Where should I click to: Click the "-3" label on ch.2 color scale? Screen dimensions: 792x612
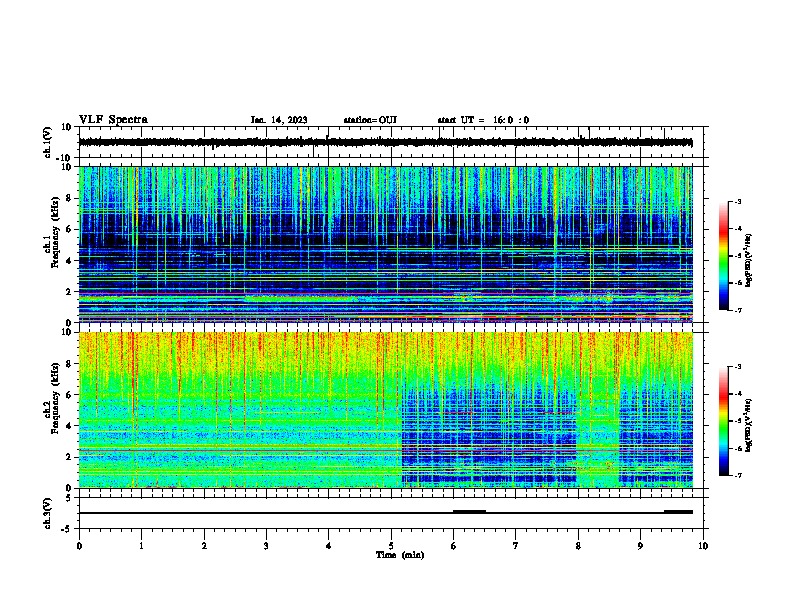point(737,367)
